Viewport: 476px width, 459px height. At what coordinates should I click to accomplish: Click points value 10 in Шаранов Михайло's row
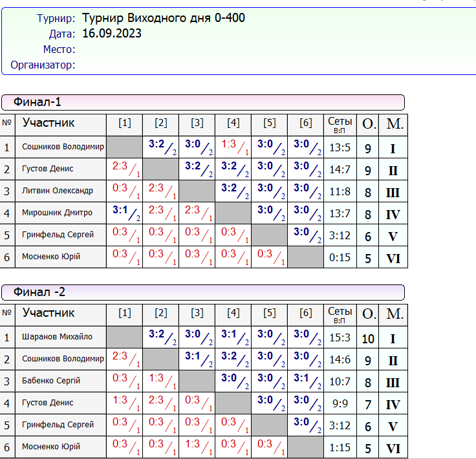point(368,338)
